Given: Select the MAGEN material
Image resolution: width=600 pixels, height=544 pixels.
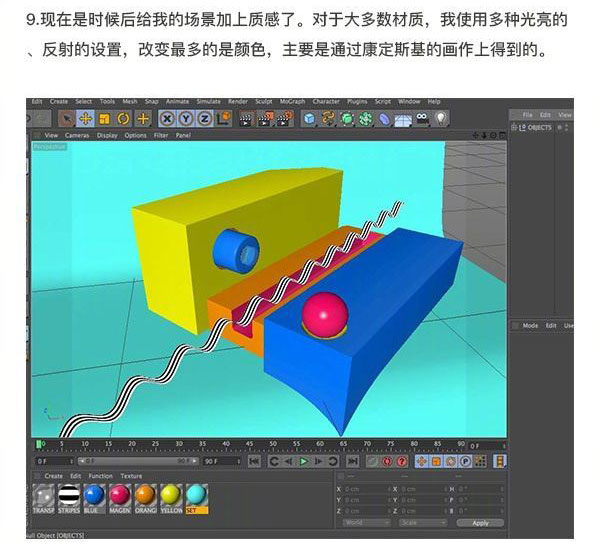Looking at the screenshot, I should point(119,498).
